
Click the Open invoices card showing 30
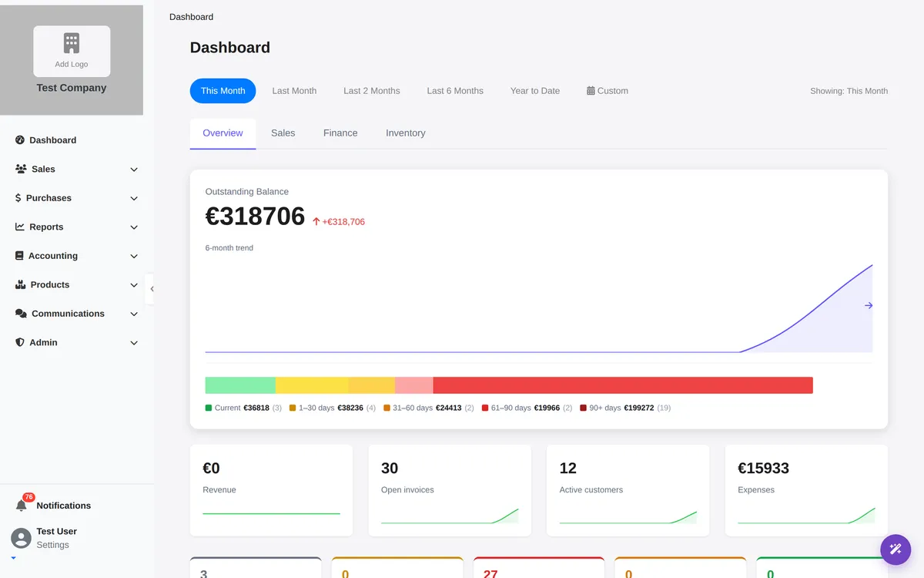[450, 490]
